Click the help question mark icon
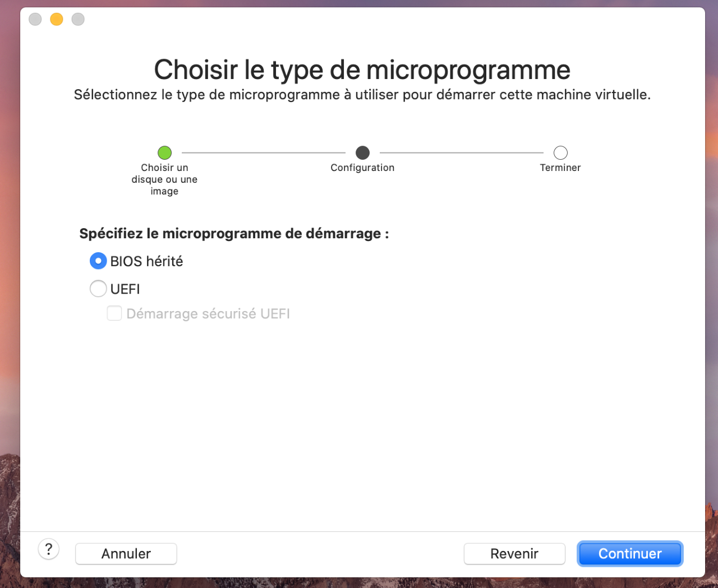 click(x=49, y=549)
